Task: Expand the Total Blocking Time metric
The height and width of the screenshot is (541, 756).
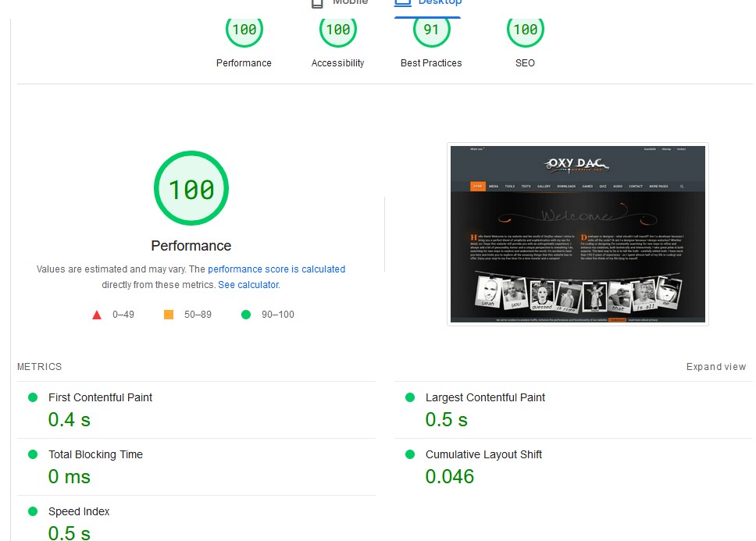Action: pos(196,467)
